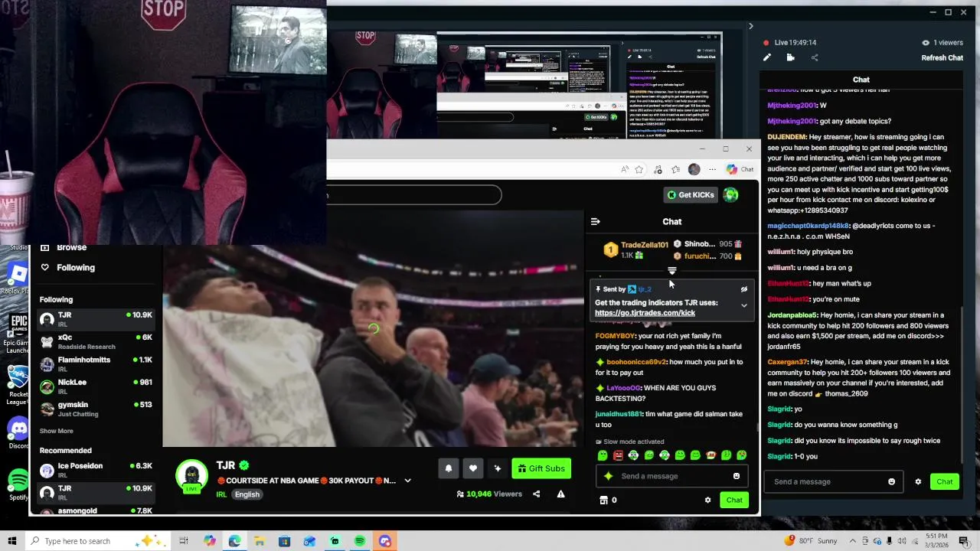The width and height of the screenshot is (980, 551).
Task: Select the NickLee channel
Action: [96, 386]
